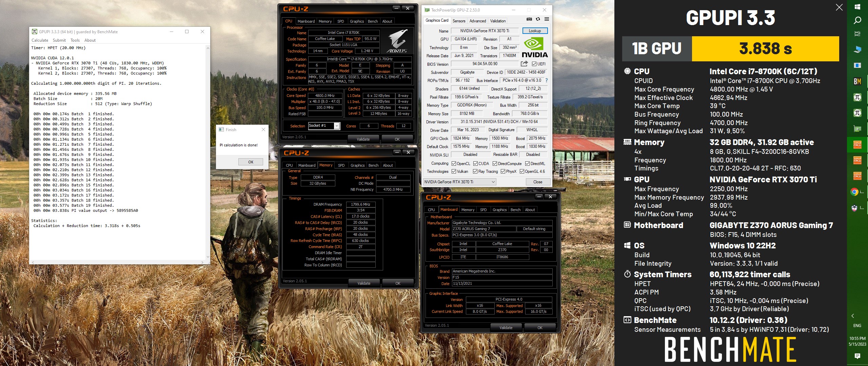Click the AORUS logo in CPU-Z Processor window

click(x=397, y=41)
